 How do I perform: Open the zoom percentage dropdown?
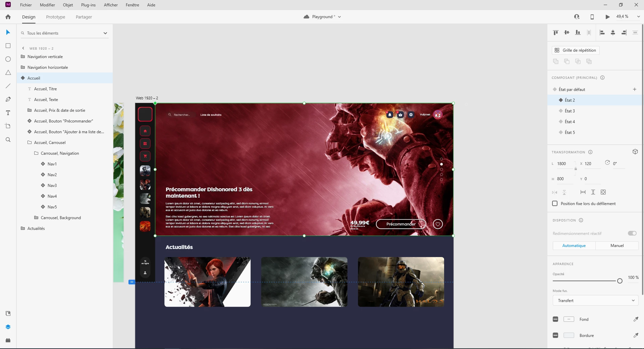638,17
